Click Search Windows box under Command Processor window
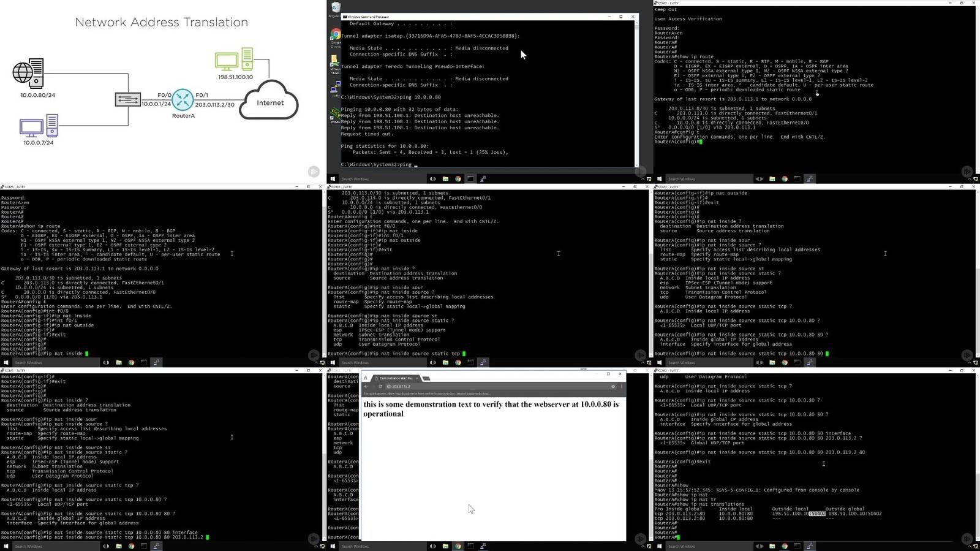Viewport: 980px width, 551px height. click(383, 179)
